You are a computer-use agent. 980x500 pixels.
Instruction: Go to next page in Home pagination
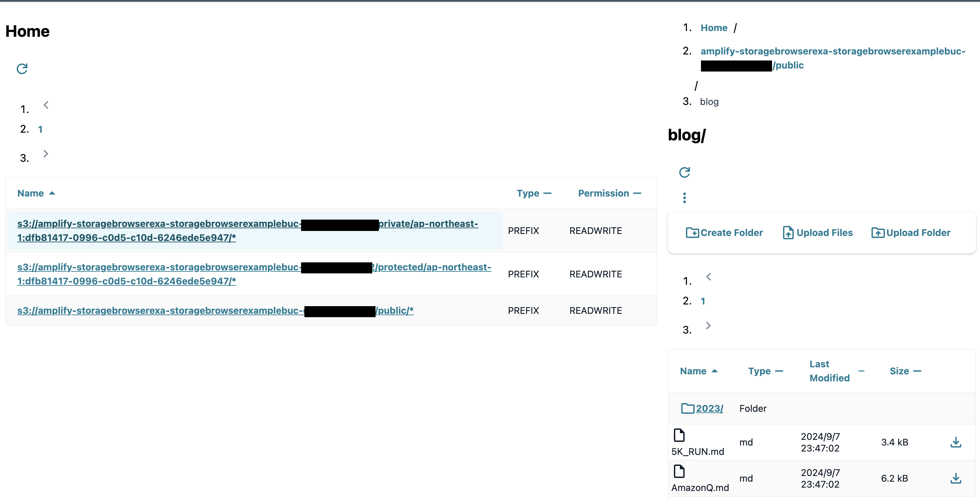pyautogui.click(x=46, y=154)
